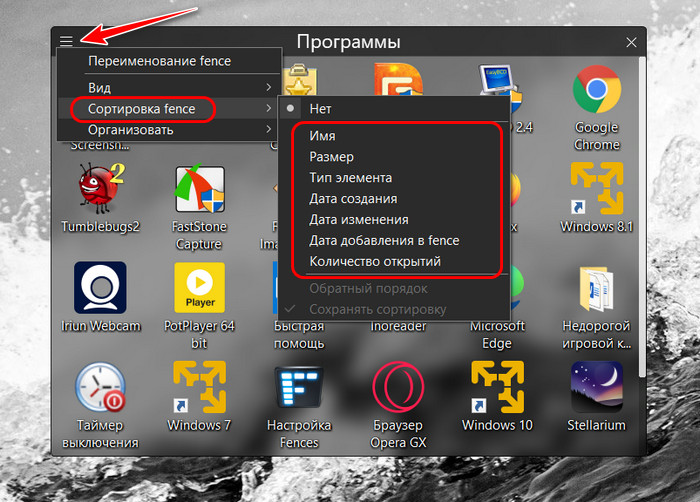Sort fence by Дата создания

[x=394, y=199]
